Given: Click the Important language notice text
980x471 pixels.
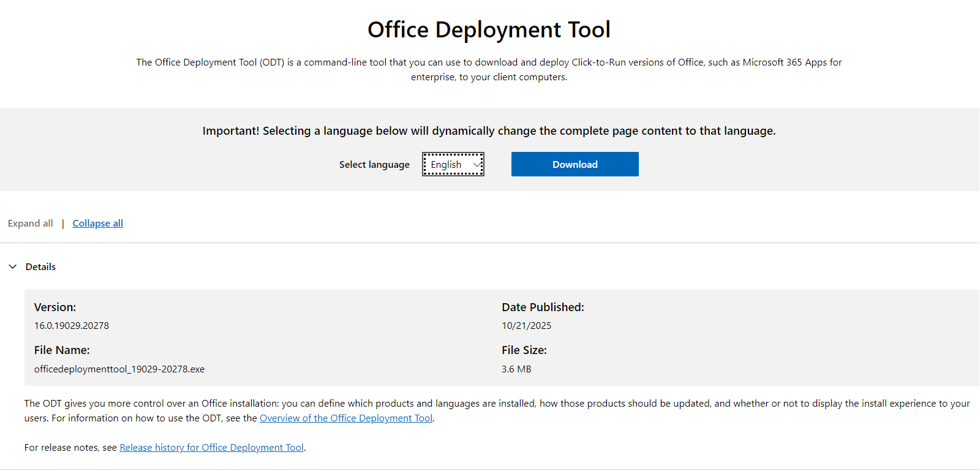Looking at the screenshot, I should click(489, 131).
